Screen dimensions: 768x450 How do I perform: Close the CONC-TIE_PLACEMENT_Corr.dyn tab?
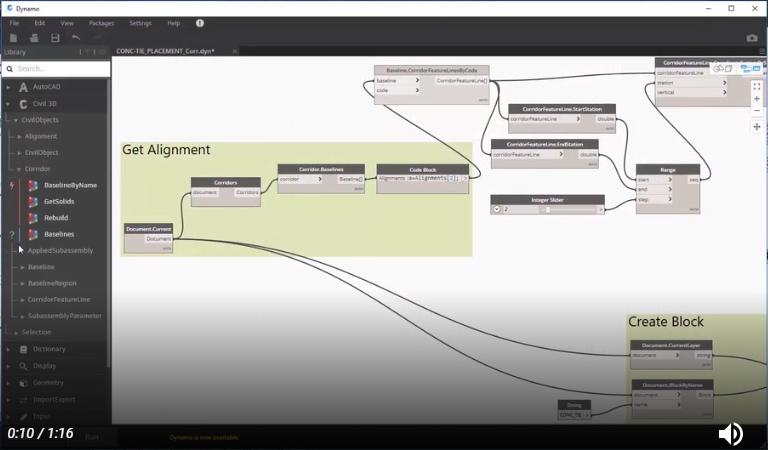click(x=235, y=51)
